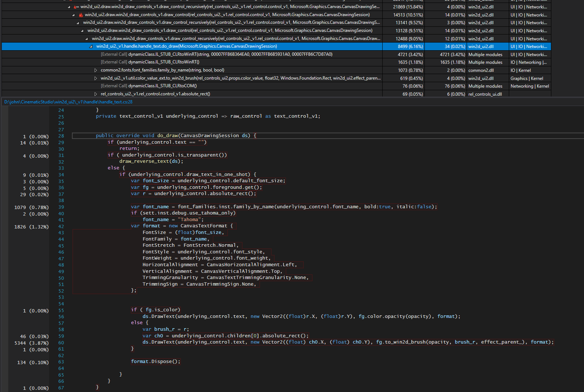Screen dimensions: 584x392
Task: Click the 46 (0.03%) hit count in source
Action: point(34,337)
